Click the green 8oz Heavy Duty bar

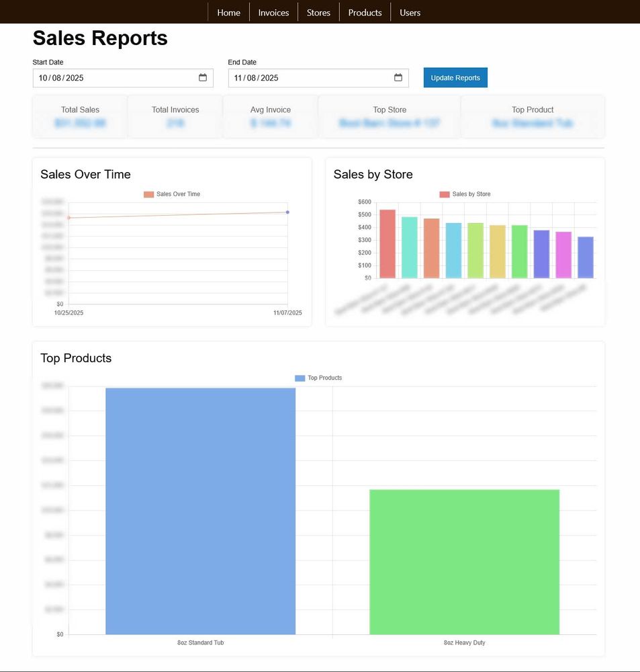pos(464,562)
